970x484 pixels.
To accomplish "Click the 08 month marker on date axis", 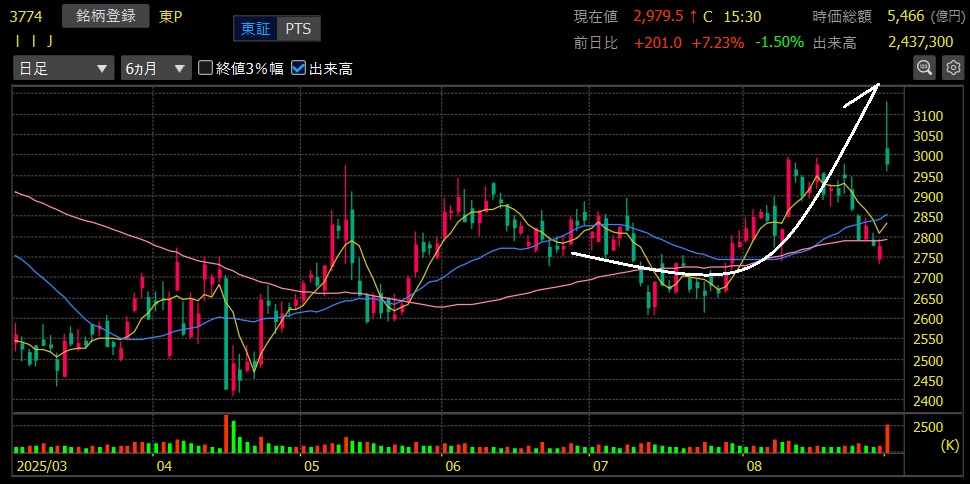I will point(749,466).
